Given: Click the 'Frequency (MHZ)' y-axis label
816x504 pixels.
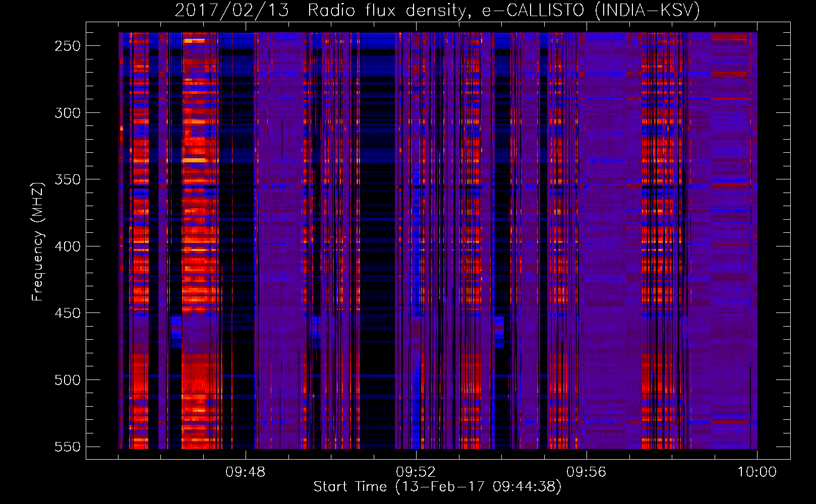Looking at the screenshot, I should [x=38, y=241].
